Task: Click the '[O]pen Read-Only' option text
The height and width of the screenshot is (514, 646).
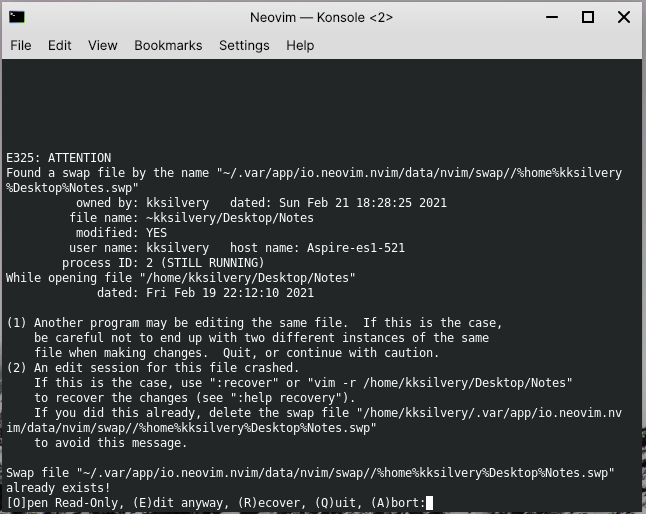Action: click(65, 503)
